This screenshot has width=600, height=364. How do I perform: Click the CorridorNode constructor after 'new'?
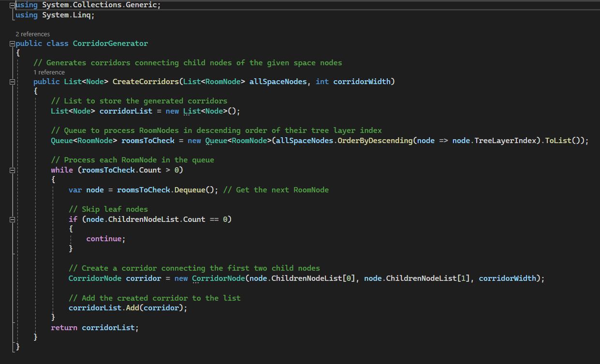pos(219,278)
